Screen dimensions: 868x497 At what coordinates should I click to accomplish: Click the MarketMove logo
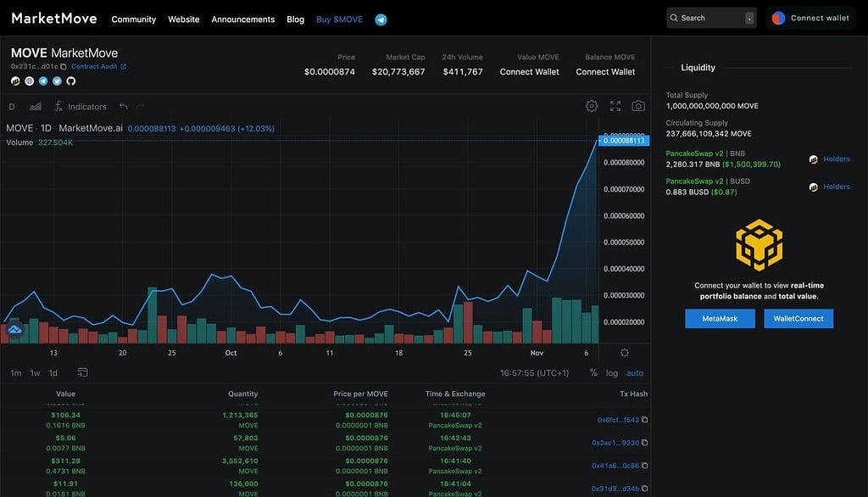click(54, 19)
